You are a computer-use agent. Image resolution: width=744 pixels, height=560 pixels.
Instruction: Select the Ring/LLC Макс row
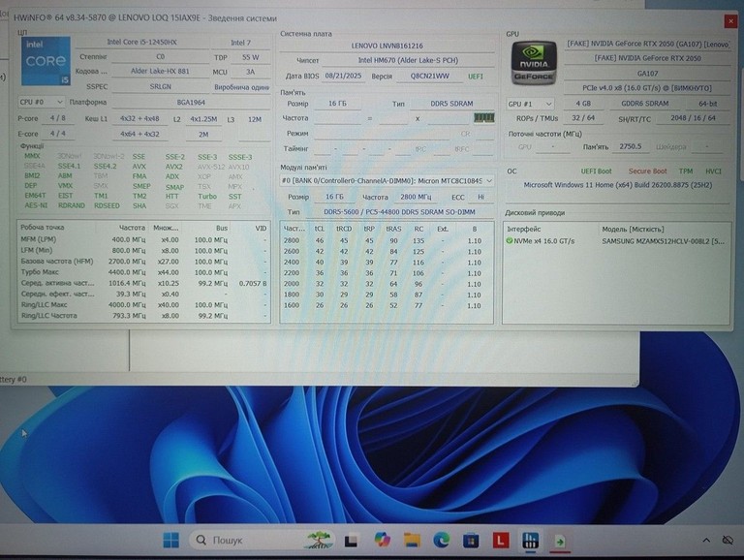coord(143,304)
